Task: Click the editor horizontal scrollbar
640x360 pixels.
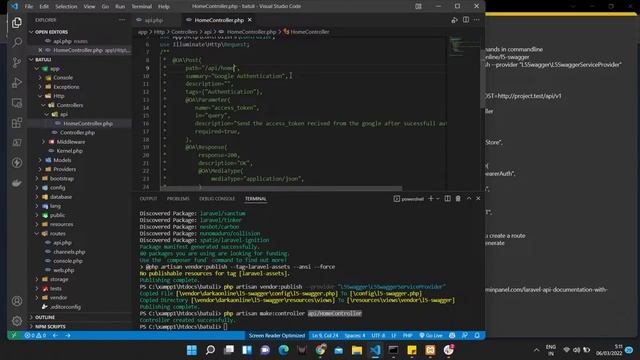Action: (282, 189)
